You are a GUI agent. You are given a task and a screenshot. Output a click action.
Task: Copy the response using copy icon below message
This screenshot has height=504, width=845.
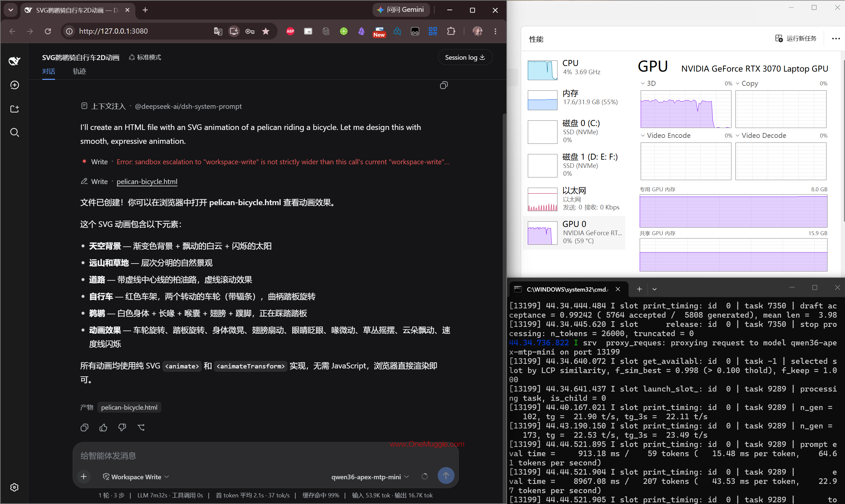[84, 427]
